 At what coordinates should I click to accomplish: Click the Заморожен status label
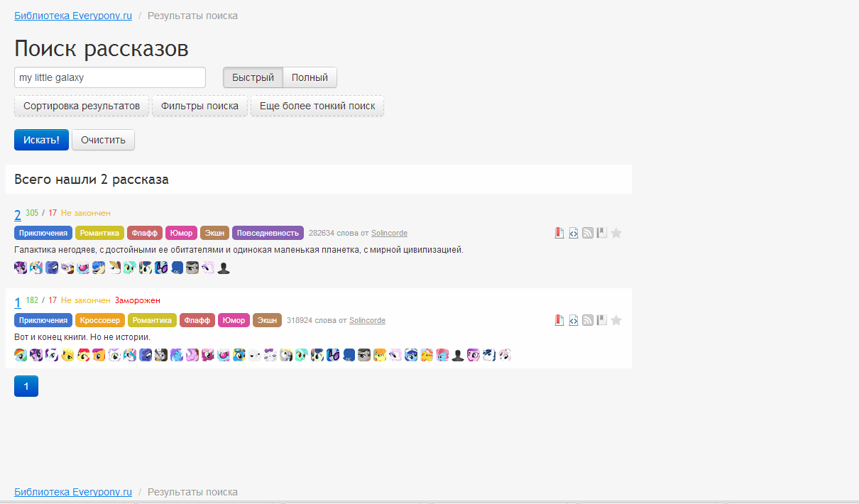[x=138, y=300]
